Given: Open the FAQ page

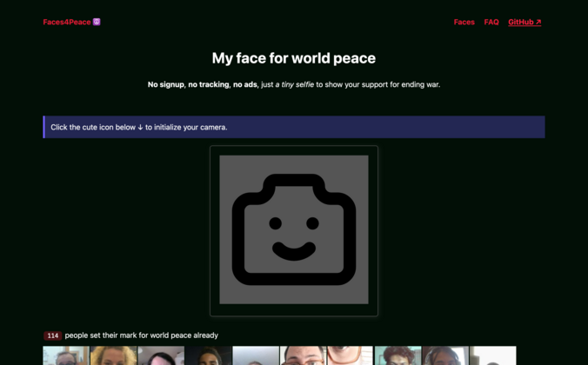Looking at the screenshot, I should pyautogui.click(x=491, y=22).
